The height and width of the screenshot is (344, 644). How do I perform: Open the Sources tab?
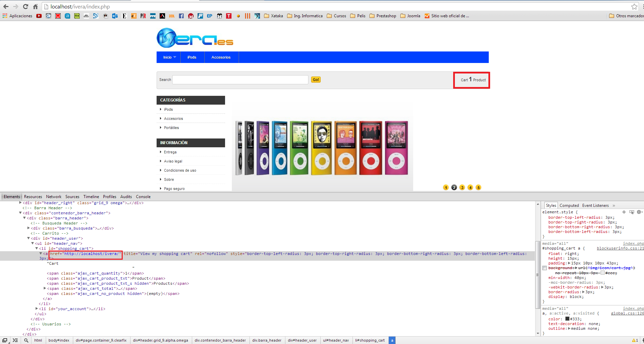[x=73, y=197]
